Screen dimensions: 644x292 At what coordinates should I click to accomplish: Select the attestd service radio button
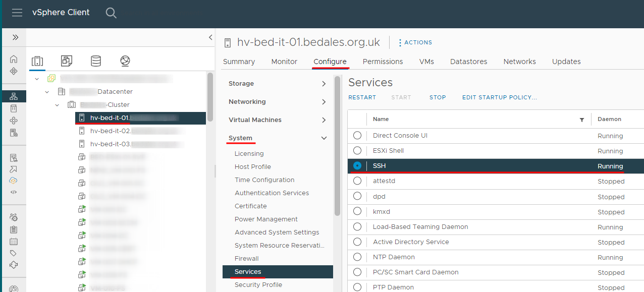[357, 181]
